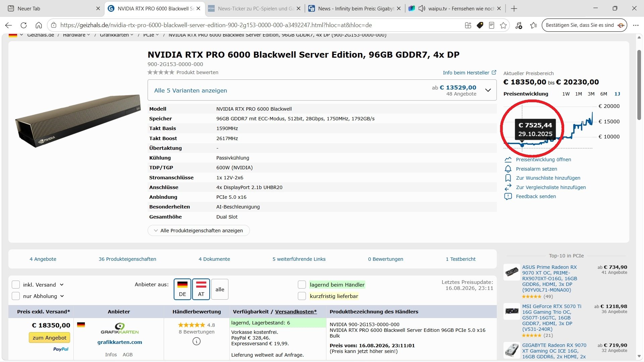Open the Versandkosten column header link
Screen dimensions: 644x362
(x=296, y=312)
